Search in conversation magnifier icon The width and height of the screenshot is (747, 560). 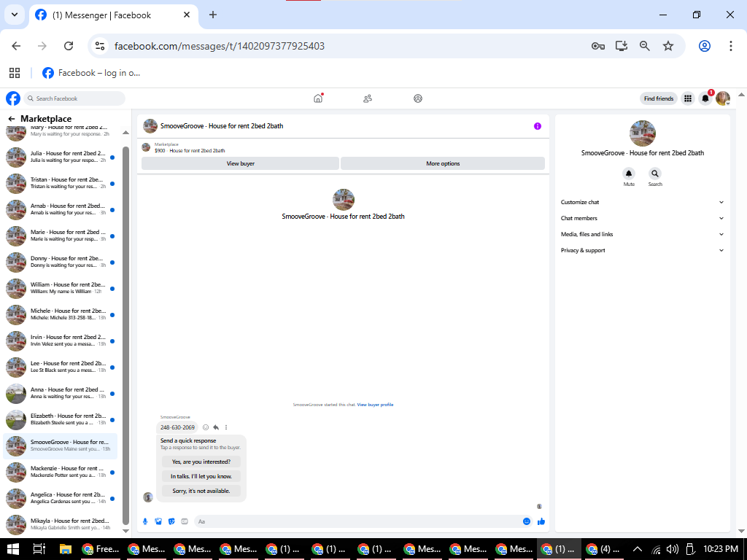(x=655, y=174)
